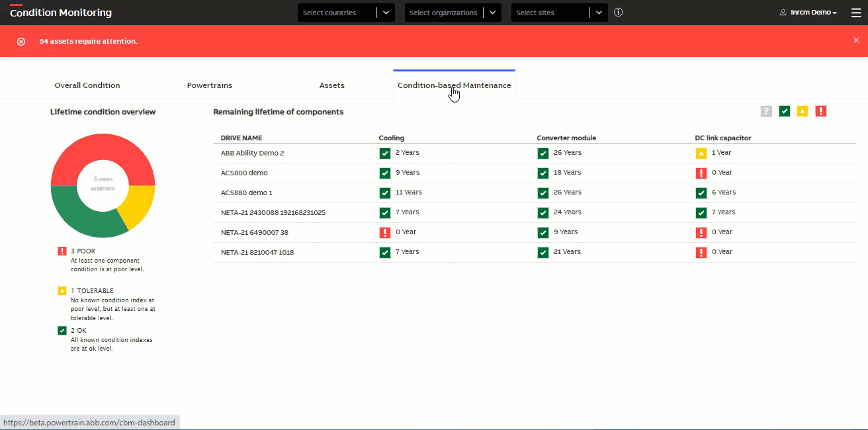Click ACS880 demo 1 DC link OK icon
Screen dimensions: 868x430
pyautogui.click(x=701, y=193)
